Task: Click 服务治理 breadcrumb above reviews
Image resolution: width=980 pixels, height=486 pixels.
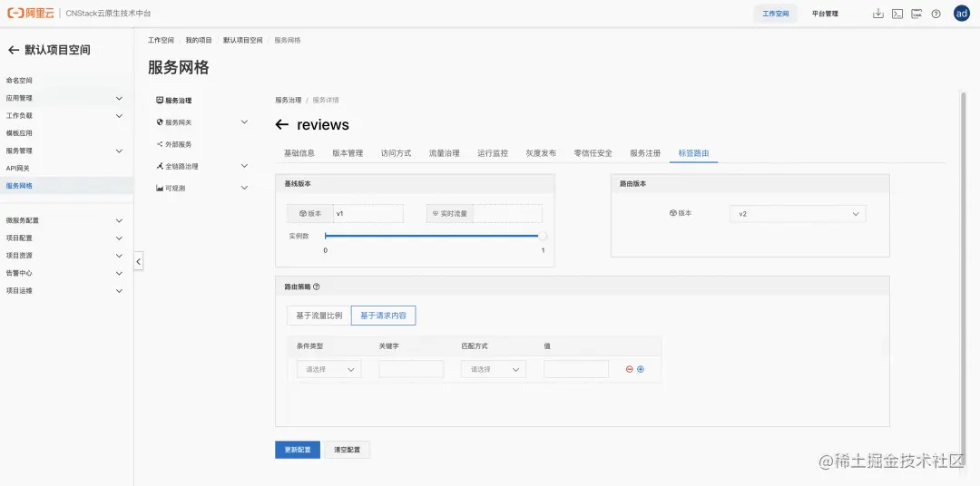Action: [x=289, y=100]
